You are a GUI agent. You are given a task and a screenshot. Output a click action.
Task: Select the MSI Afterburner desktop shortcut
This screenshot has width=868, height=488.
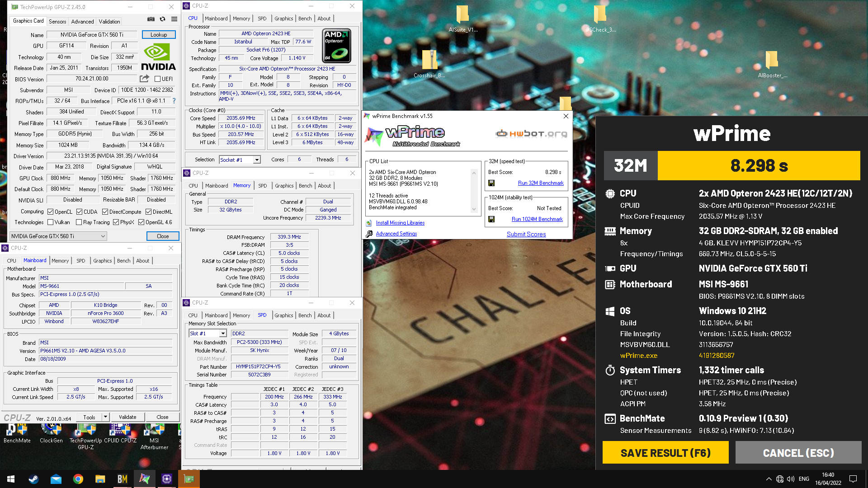click(x=154, y=437)
